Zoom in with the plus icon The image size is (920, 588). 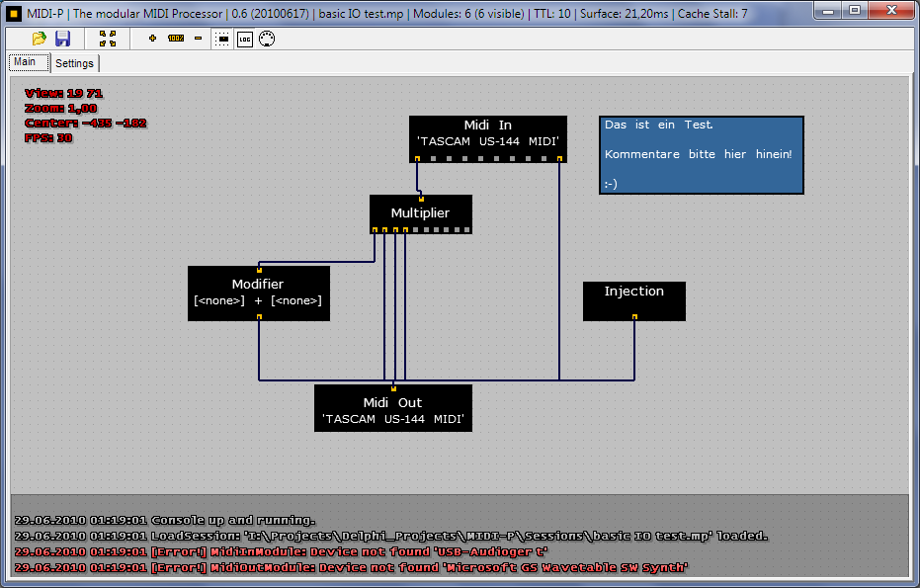(152, 39)
